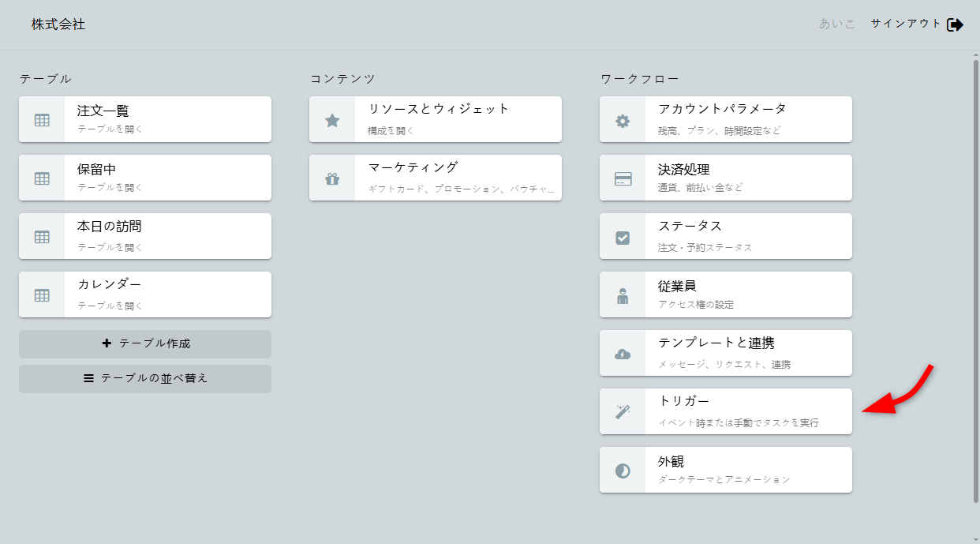The height and width of the screenshot is (544, 980).
Task: Click the table icon beside 注文一覧
Action: pos(42,120)
